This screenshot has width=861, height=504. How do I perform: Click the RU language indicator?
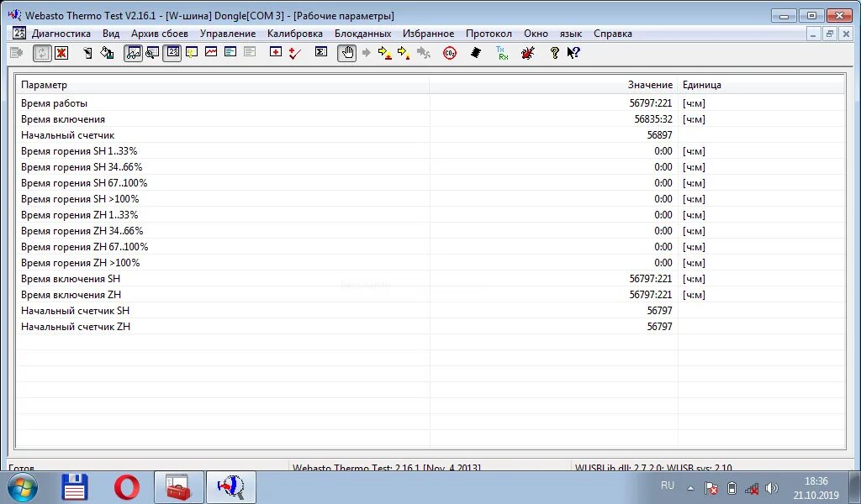tap(667, 486)
